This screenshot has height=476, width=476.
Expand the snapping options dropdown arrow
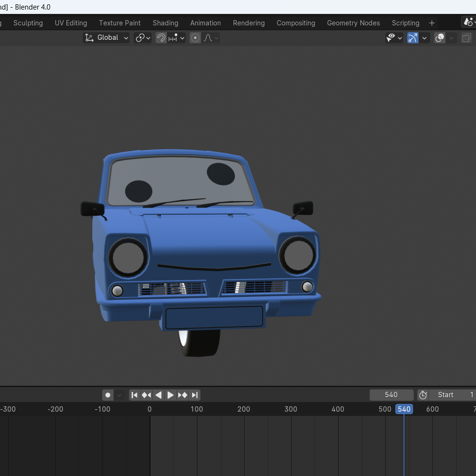[x=182, y=38]
